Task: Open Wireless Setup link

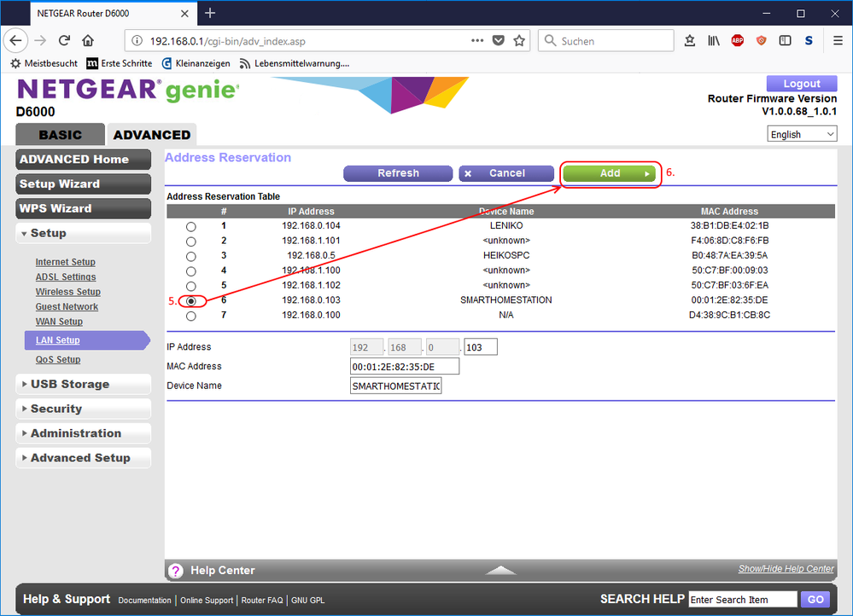Action: (68, 292)
